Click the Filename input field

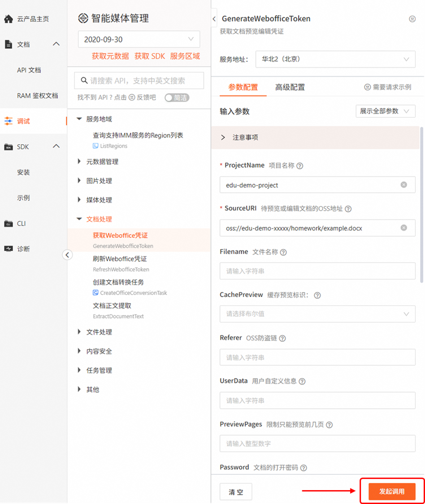pyautogui.click(x=317, y=271)
